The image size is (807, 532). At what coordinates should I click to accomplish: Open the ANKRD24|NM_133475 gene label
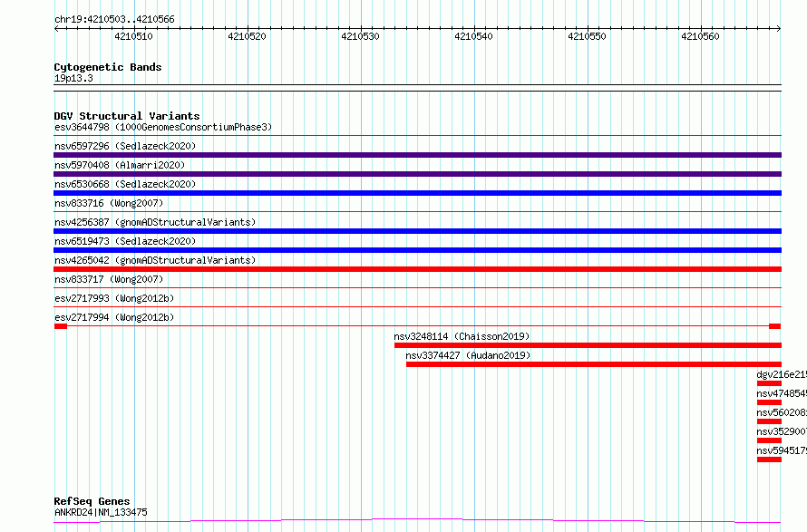click(x=101, y=512)
